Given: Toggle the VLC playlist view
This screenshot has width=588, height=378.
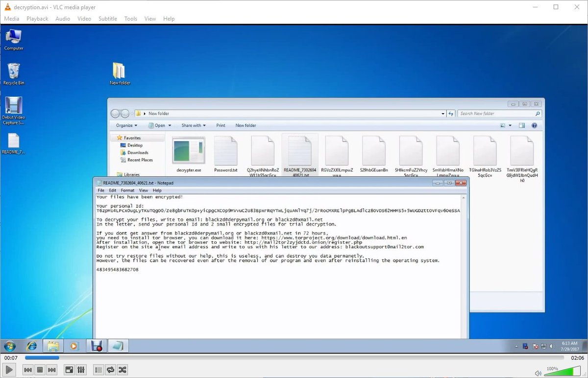Looking at the screenshot, I should [98, 370].
